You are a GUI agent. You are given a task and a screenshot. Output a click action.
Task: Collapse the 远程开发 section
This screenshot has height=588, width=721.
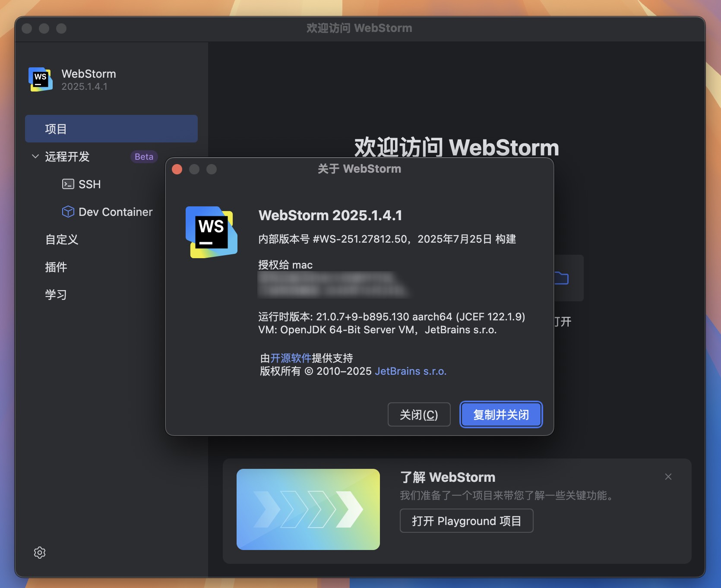coord(35,157)
